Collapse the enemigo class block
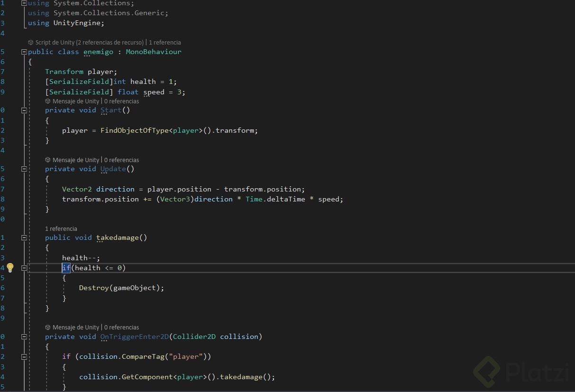This screenshot has width=575, height=392. [24, 52]
